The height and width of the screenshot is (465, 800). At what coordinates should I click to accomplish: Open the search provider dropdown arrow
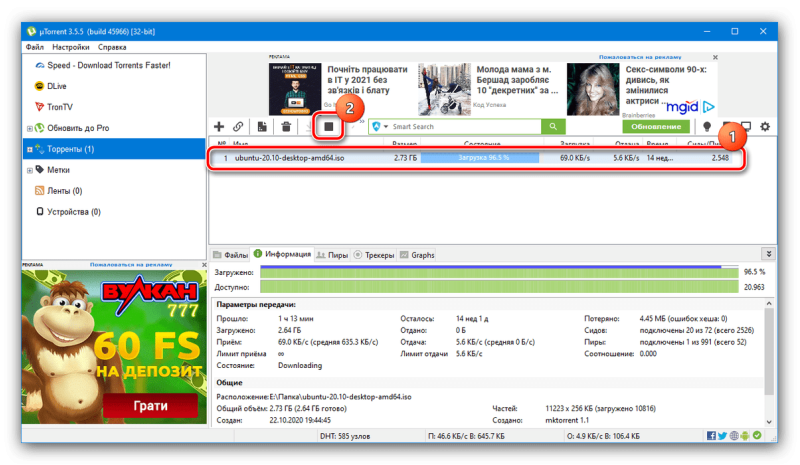(386, 127)
